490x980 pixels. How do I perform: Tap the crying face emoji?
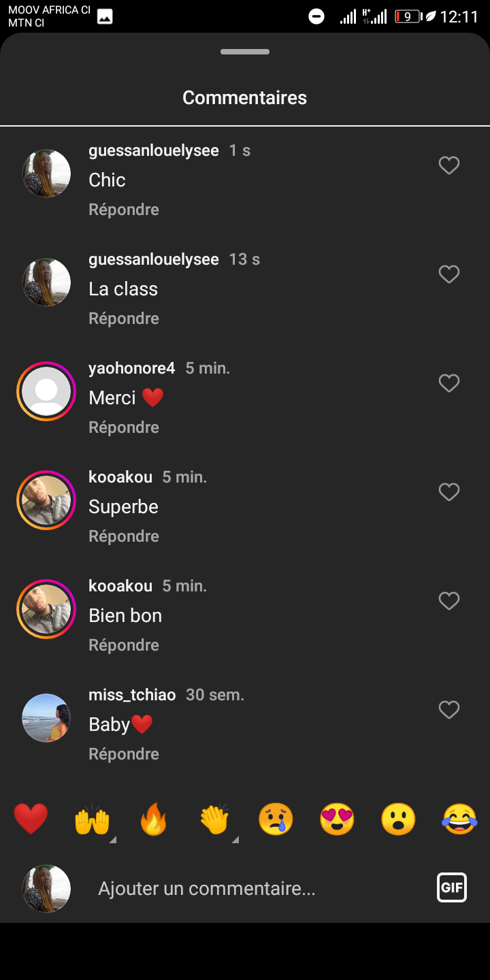click(276, 819)
